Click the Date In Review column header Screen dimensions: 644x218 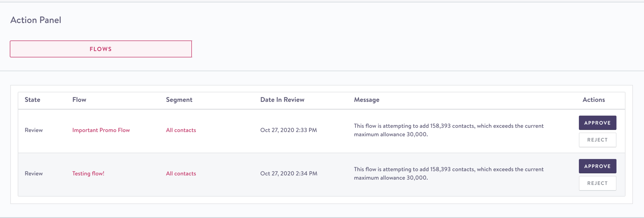point(282,100)
